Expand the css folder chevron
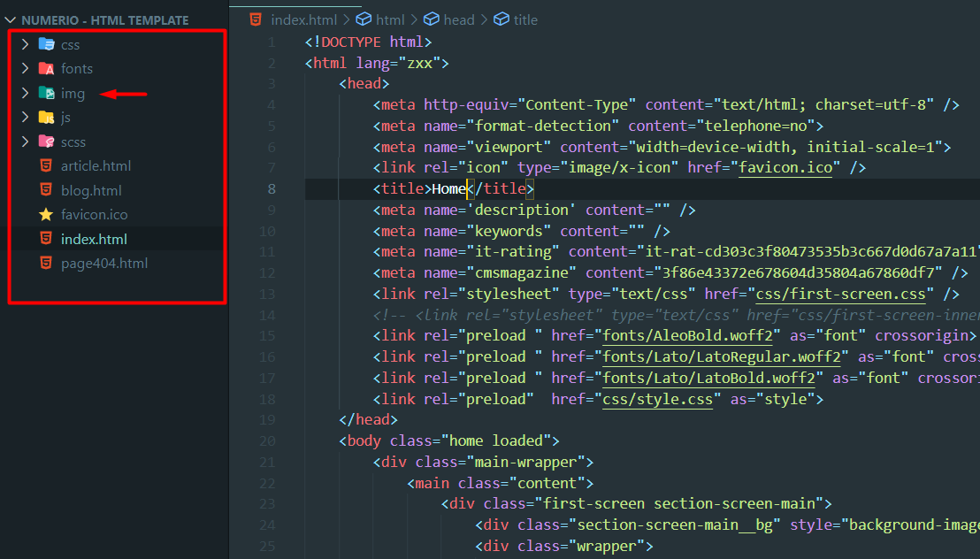The width and height of the screenshot is (980, 559). click(25, 44)
